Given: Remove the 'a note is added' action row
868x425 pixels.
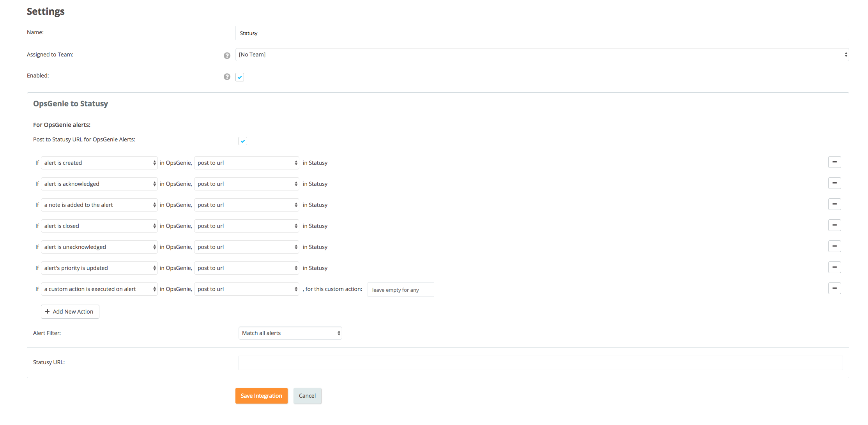Looking at the screenshot, I should pos(834,204).
